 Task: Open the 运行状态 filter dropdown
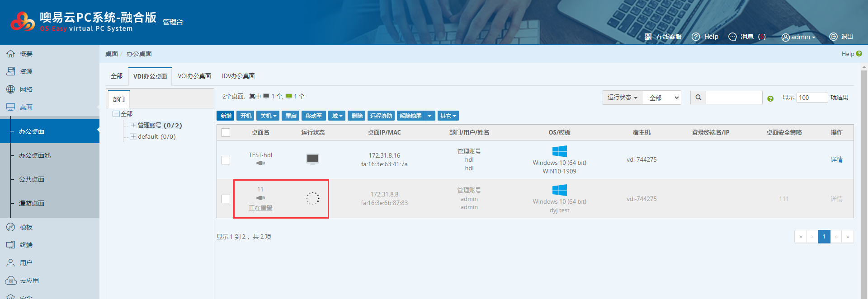point(622,98)
